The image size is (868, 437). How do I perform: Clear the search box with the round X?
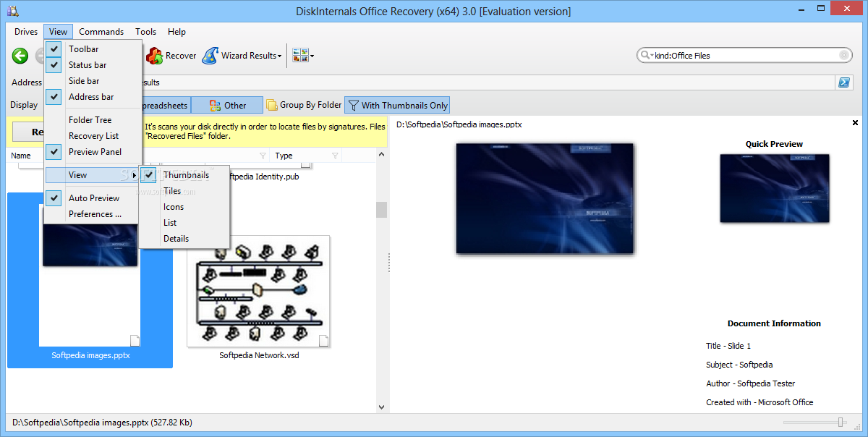[844, 56]
